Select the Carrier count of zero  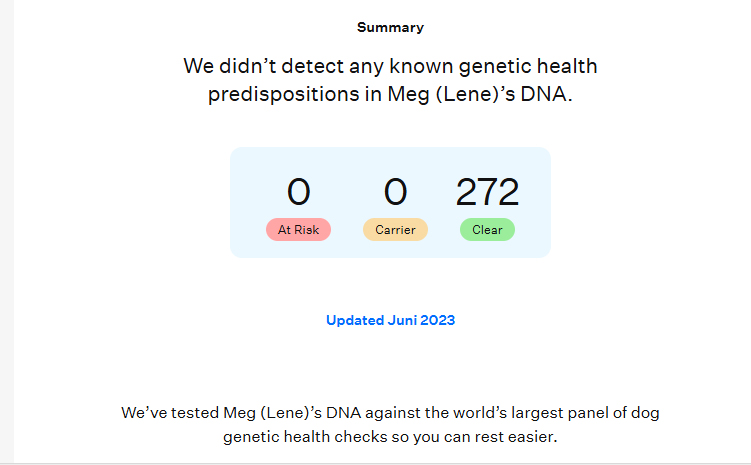click(395, 192)
